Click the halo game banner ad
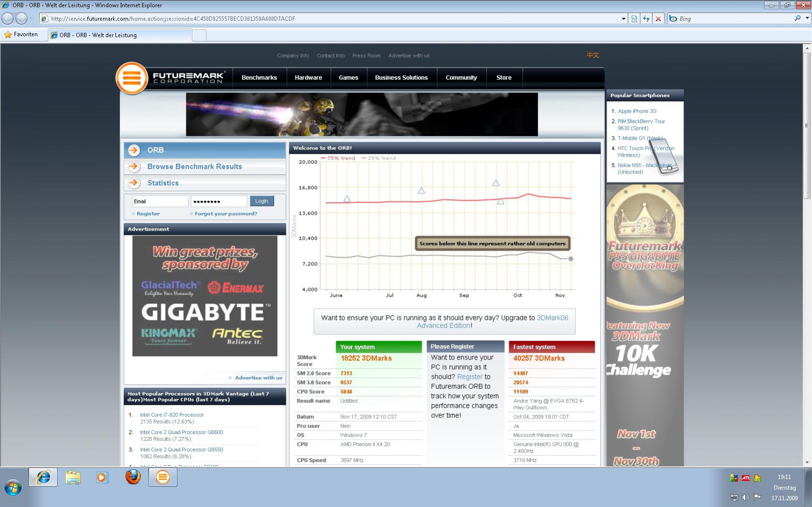 coord(362,115)
